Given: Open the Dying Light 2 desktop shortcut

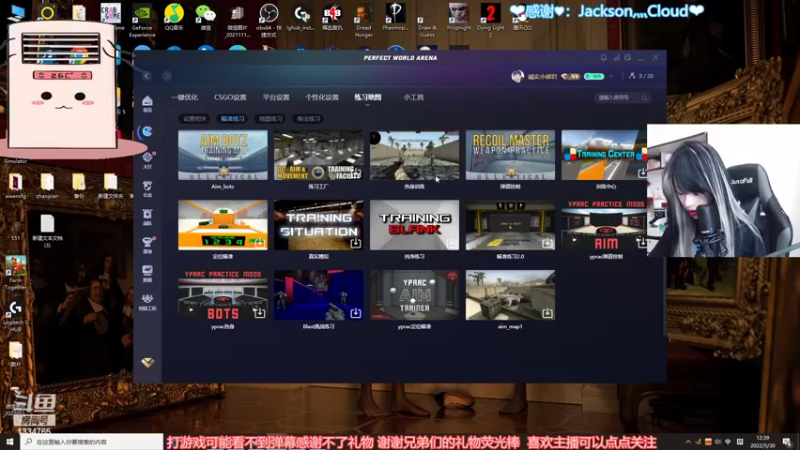Looking at the screenshot, I should [x=490, y=20].
